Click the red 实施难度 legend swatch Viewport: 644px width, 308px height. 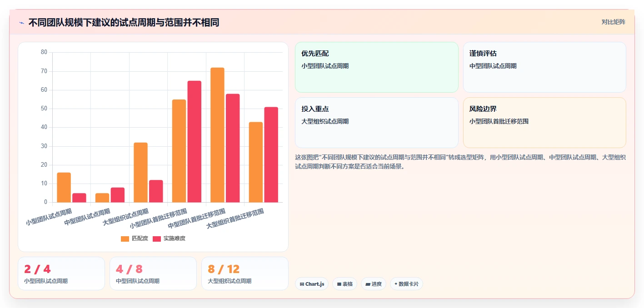tap(157, 238)
